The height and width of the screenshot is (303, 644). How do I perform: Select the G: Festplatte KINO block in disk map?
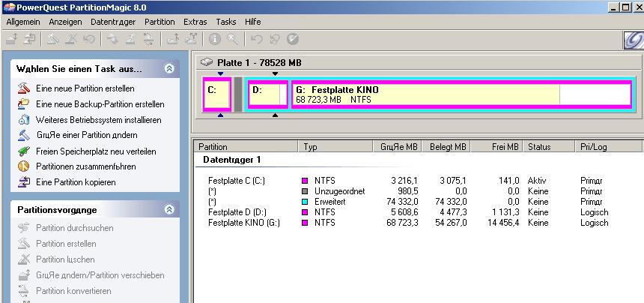point(461,94)
